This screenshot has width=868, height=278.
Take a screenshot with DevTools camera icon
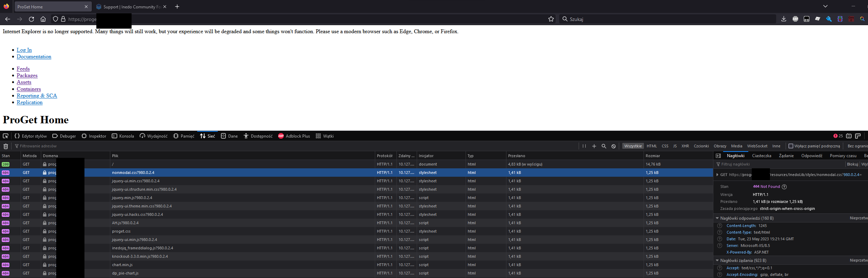(x=849, y=136)
